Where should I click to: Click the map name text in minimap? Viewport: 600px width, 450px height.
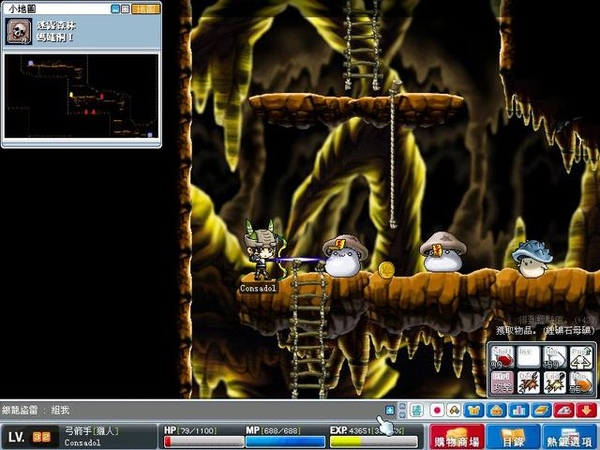click(56, 31)
